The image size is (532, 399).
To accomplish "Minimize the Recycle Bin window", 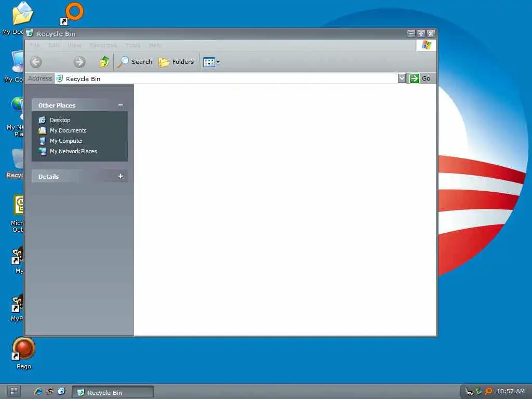I will coord(411,33).
